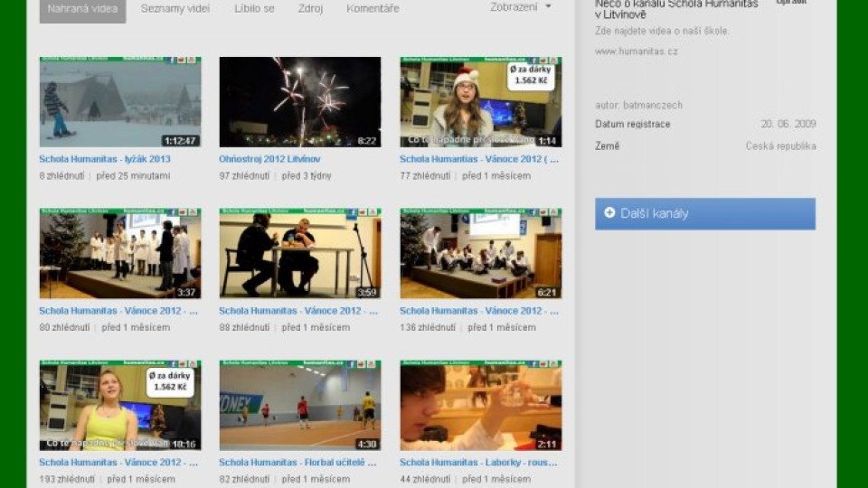Click the plus icon on Další kanály
This screenshot has width=868, height=488.
[x=609, y=213]
